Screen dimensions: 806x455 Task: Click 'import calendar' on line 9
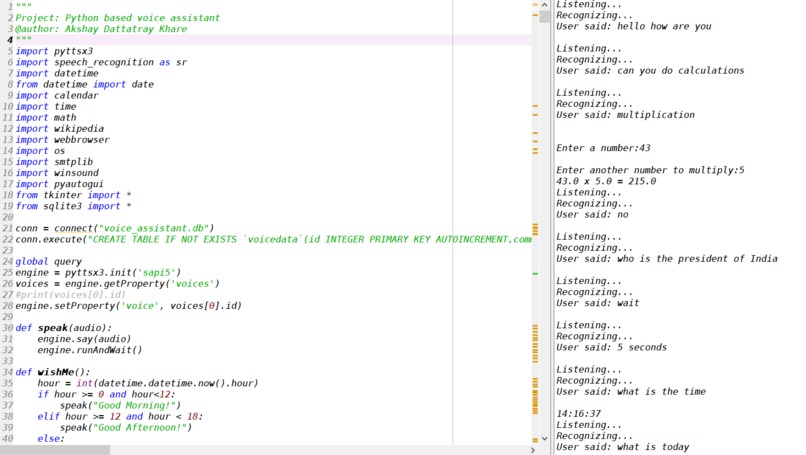[x=57, y=96]
